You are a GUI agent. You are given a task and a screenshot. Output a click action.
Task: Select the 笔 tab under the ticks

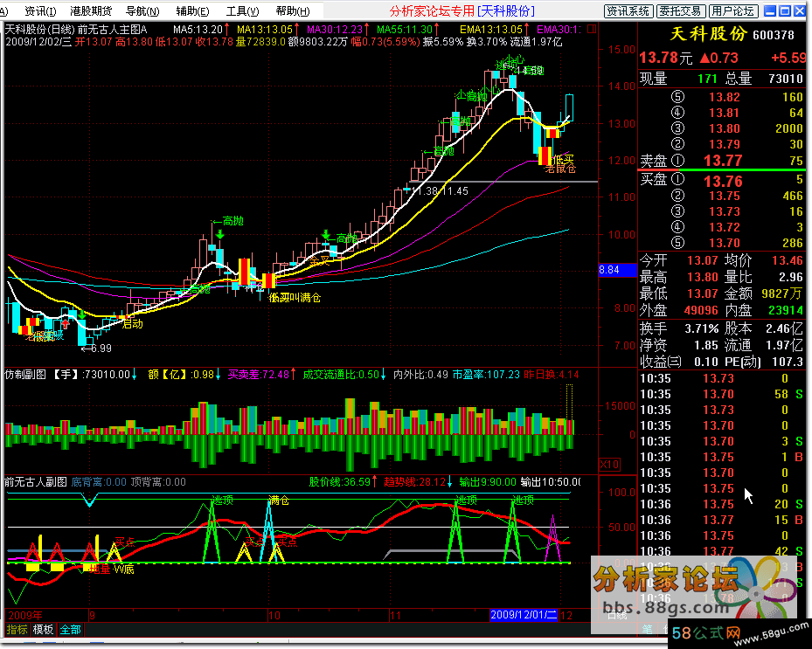(x=648, y=629)
